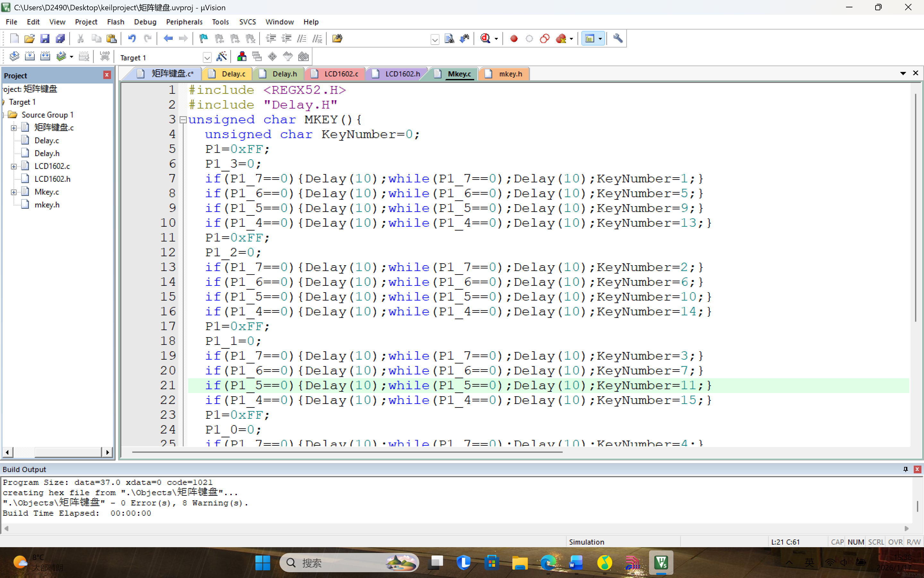Open Manage Project Items icon

coord(242,57)
